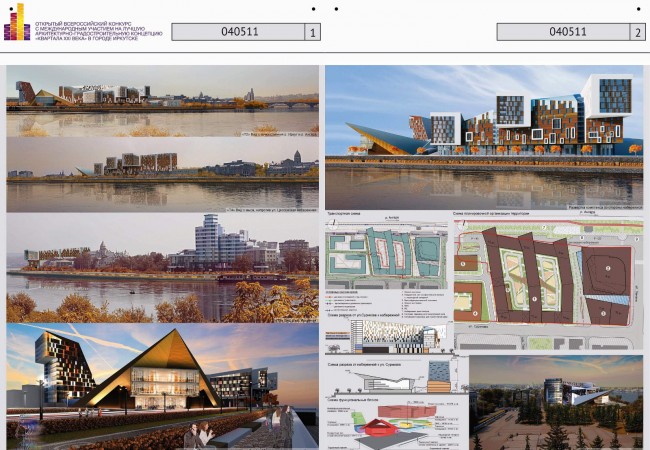Click the Russian competition title text
The image size is (650, 450).
[x=99, y=31]
